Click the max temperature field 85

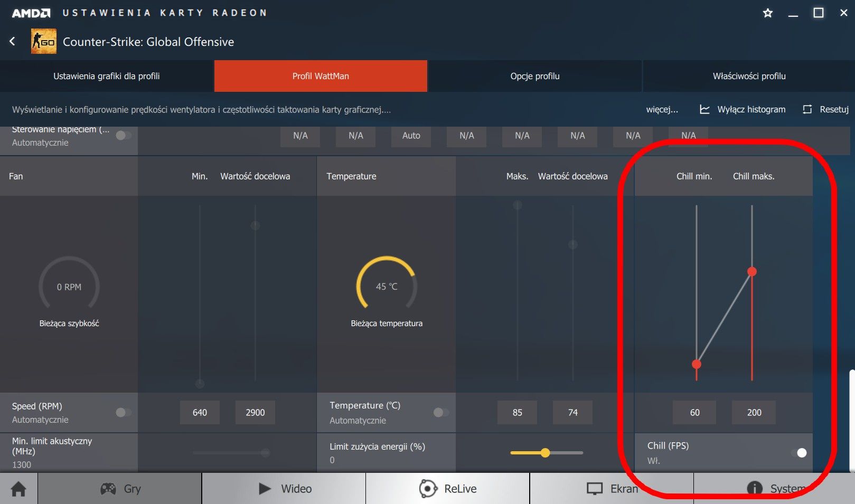pyautogui.click(x=518, y=412)
